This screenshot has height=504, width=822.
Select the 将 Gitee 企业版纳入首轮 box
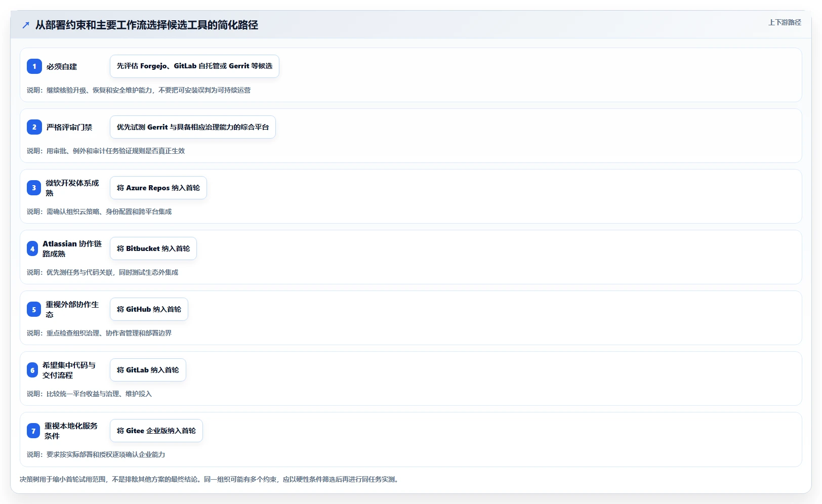(x=156, y=431)
